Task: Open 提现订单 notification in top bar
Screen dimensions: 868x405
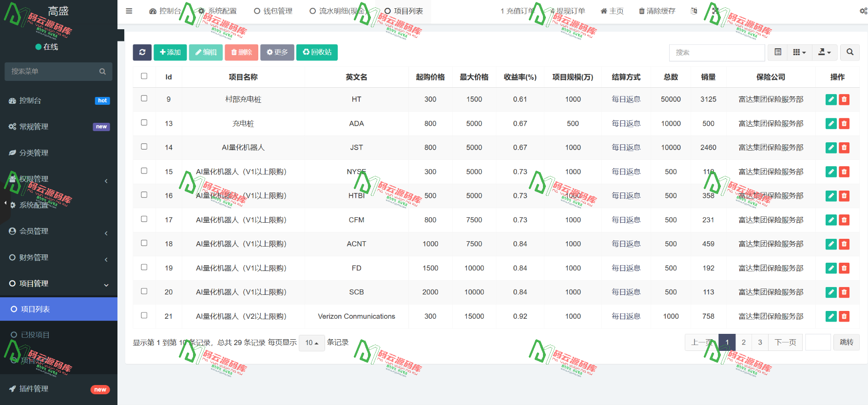Action: pos(567,11)
